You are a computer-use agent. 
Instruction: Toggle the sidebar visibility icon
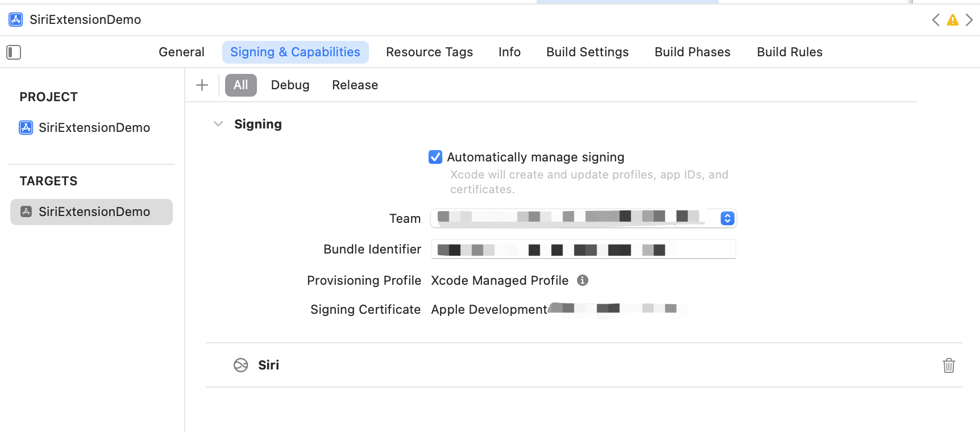pyautogui.click(x=14, y=52)
